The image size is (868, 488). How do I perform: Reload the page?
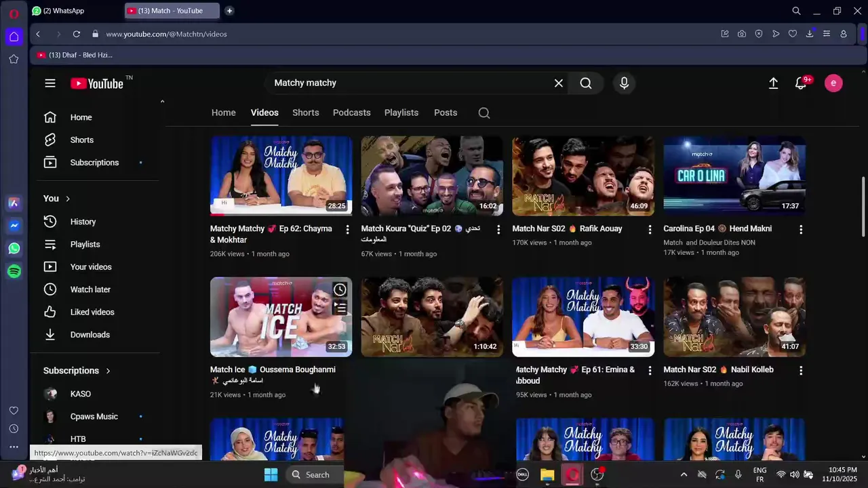tap(77, 34)
